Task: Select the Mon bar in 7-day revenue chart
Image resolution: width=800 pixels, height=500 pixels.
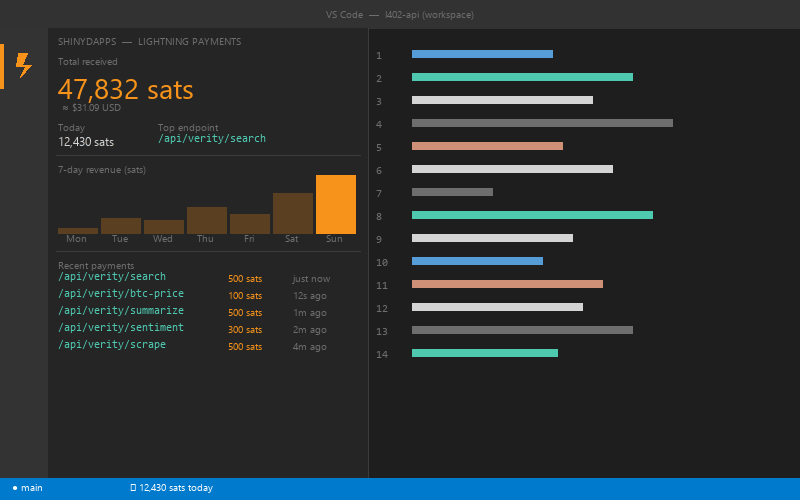Action: [x=78, y=231]
